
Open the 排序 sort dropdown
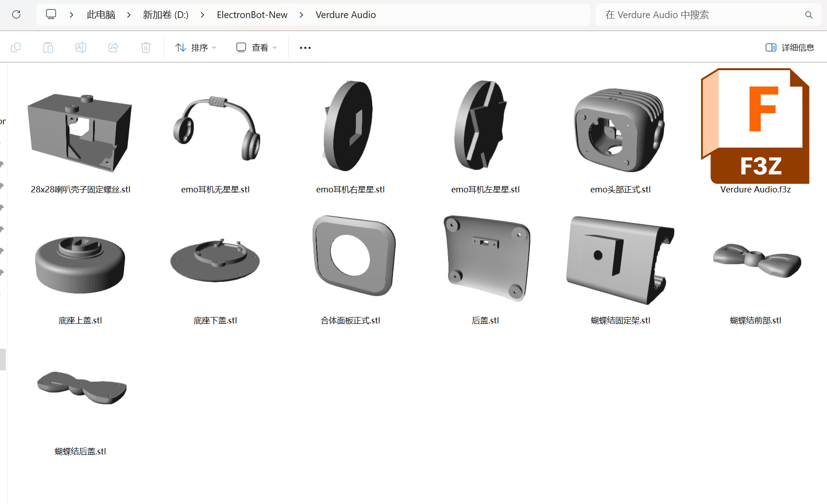tap(196, 47)
